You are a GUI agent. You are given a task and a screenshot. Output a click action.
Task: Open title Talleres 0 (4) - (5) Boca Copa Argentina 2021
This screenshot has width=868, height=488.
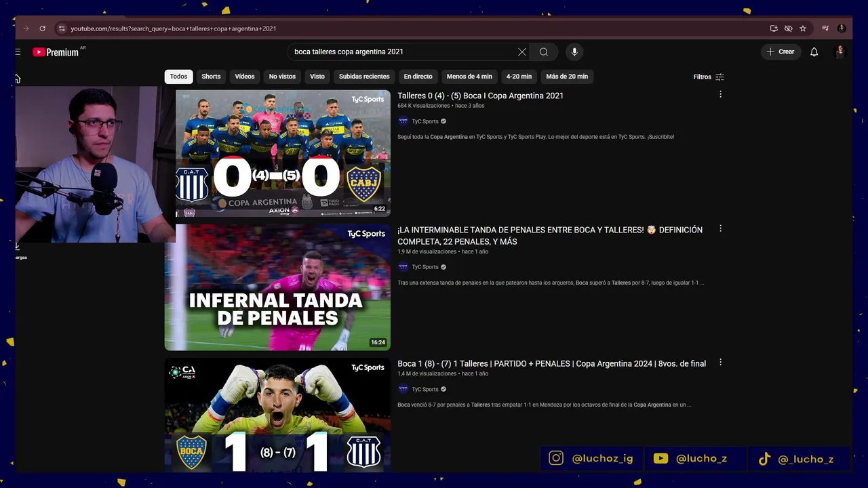coord(480,96)
